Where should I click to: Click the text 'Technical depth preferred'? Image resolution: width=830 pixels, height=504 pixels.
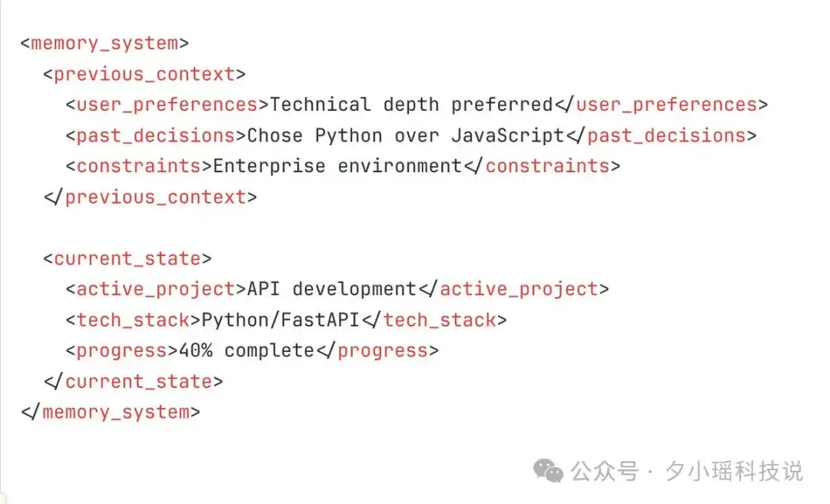tap(411, 104)
